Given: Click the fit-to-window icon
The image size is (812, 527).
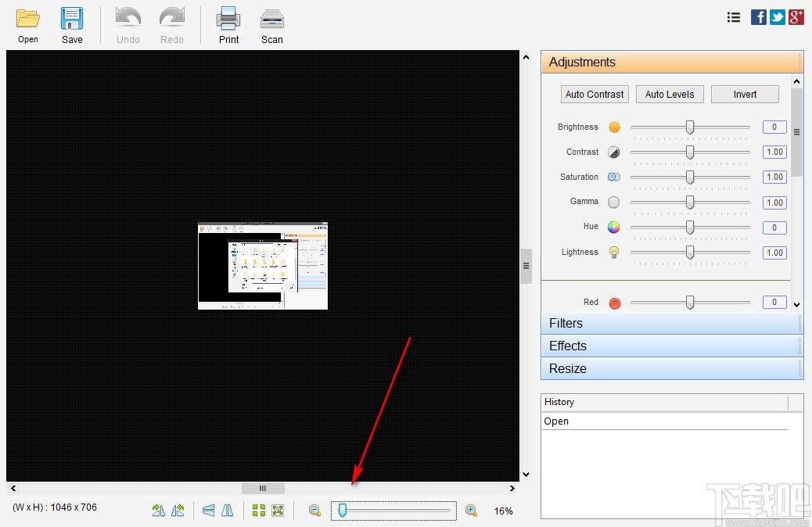Looking at the screenshot, I should click(278, 511).
